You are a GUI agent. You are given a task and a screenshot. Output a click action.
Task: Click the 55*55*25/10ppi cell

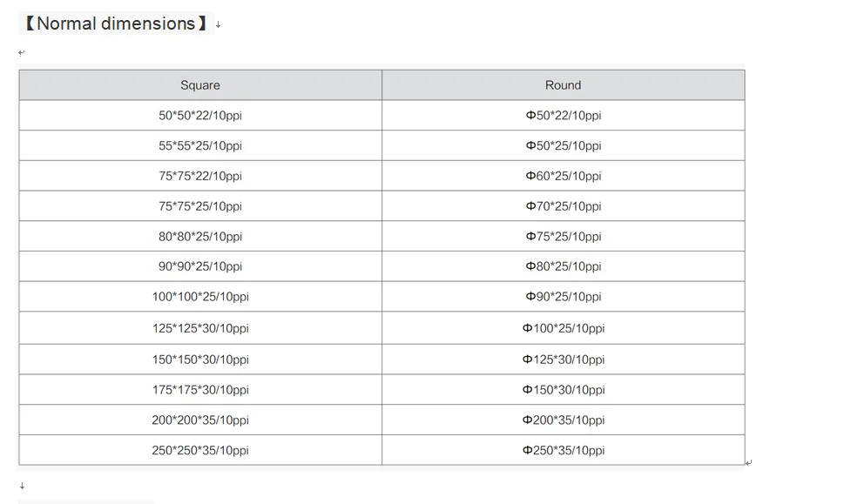click(200, 146)
